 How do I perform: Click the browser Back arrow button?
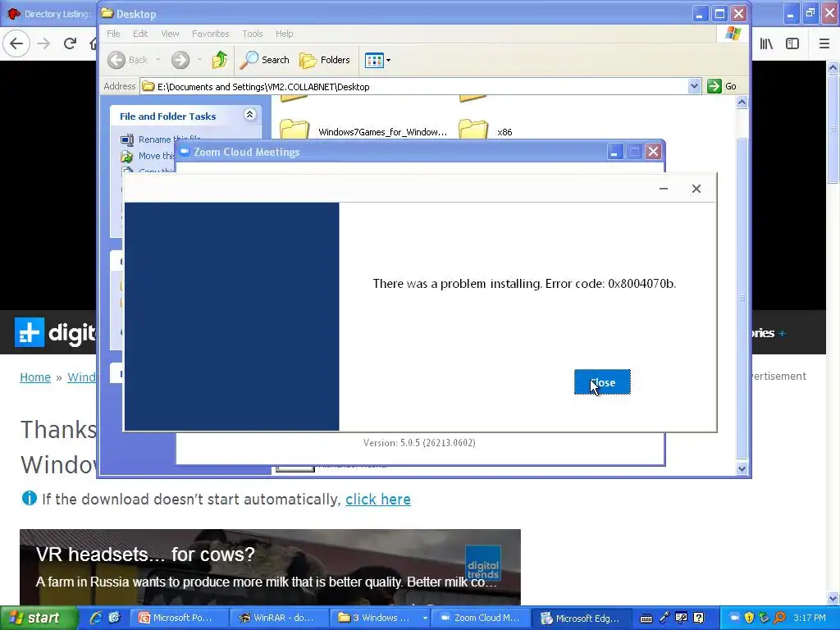tap(16, 43)
